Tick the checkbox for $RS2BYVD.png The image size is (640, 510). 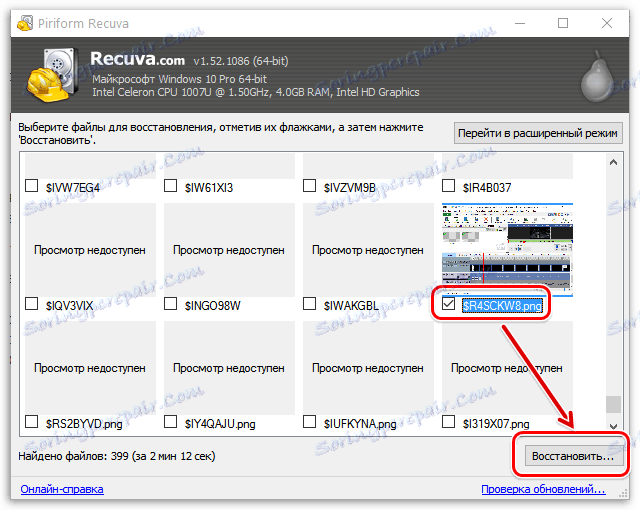point(31,421)
